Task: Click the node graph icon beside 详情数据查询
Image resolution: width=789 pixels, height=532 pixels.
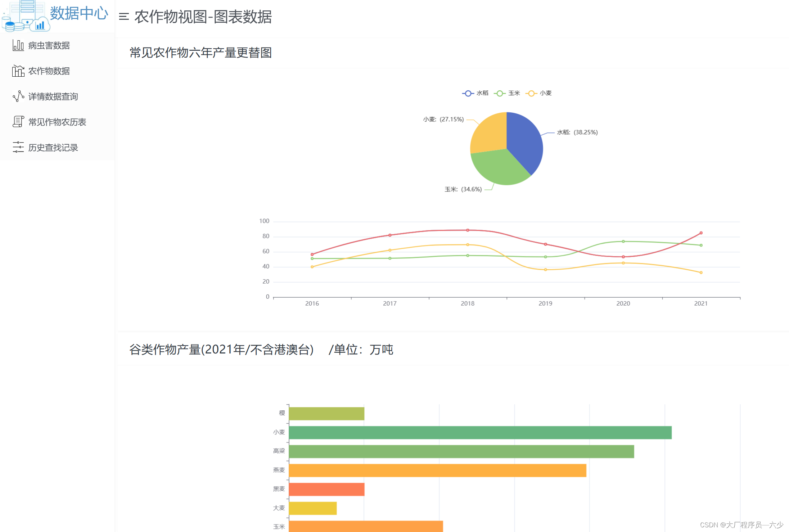Action: [18, 96]
